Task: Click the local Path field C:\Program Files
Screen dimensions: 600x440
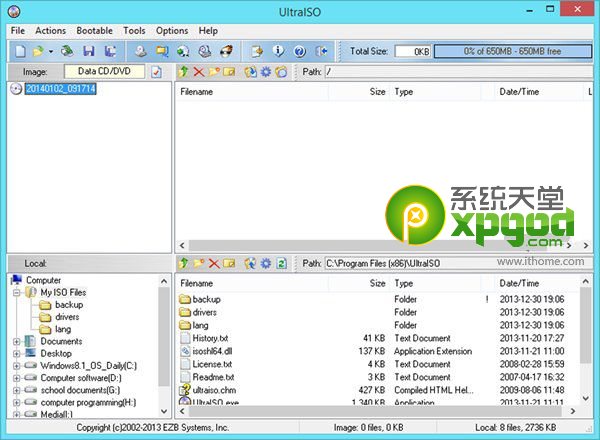Action: coord(458,263)
